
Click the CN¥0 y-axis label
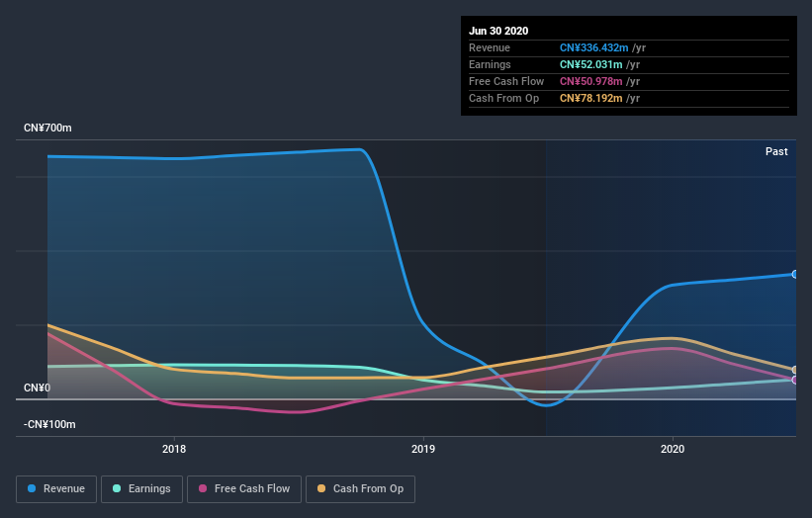pos(38,388)
